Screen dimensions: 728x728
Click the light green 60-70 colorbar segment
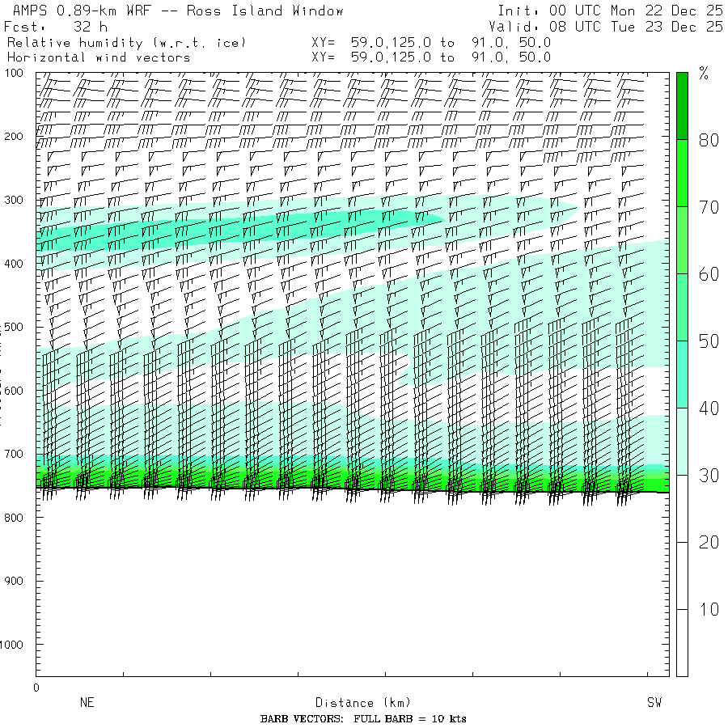(x=682, y=240)
